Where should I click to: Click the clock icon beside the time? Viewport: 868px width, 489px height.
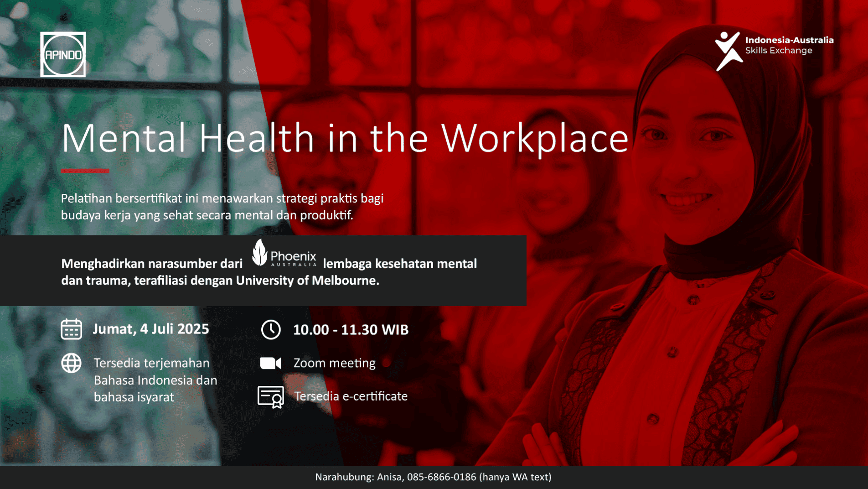271,330
